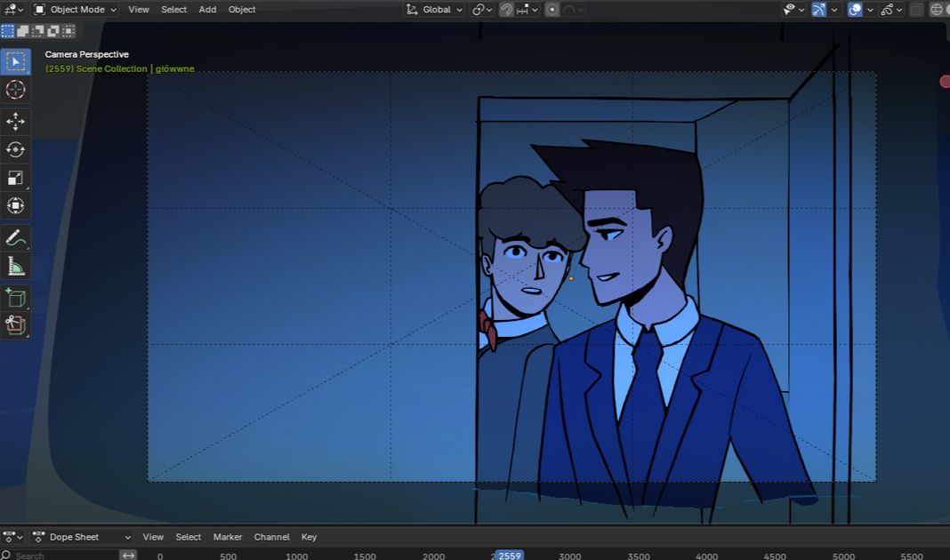This screenshot has width=950, height=560.
Task: Toggle the Show Gizmo button
Action: pos(818,10)
